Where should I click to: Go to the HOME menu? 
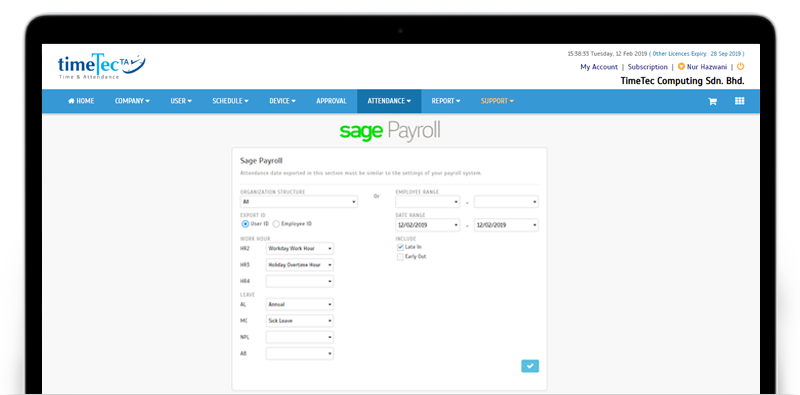click(81, 101)
